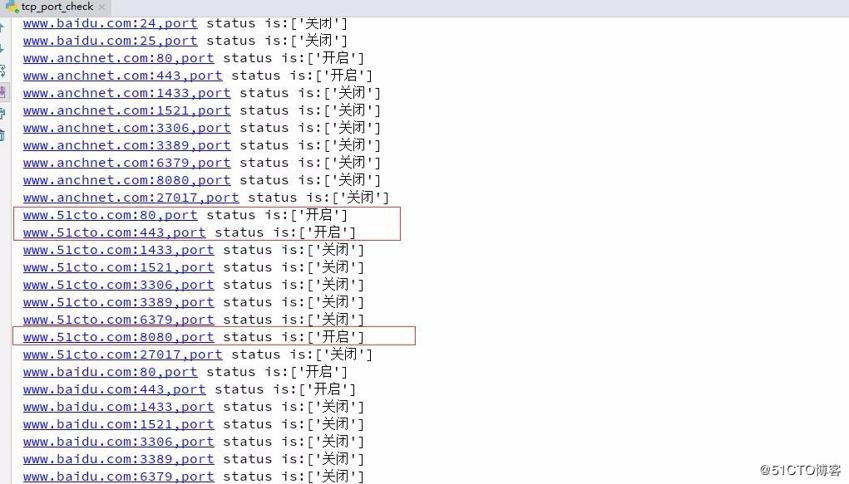Viewport: 849px width, 484px height.
Task: Open the www.baidu.com:6379,port link
Action: pos(118,476)
